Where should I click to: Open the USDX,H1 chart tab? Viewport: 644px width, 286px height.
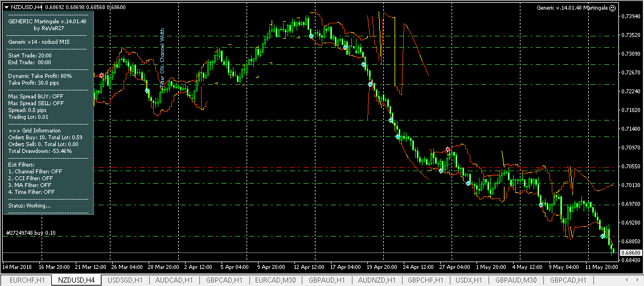coord(468,280)
